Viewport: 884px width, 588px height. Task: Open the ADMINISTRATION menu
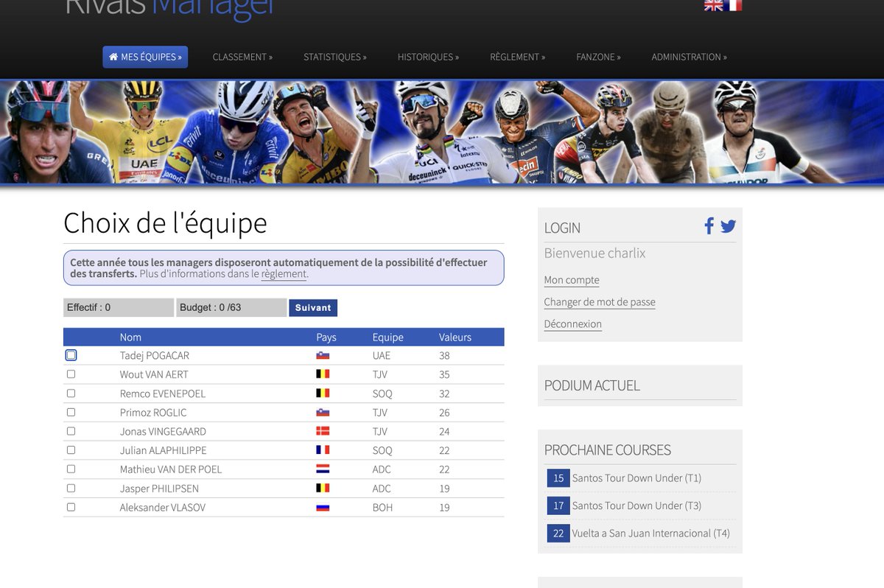(x=689, y=57)
